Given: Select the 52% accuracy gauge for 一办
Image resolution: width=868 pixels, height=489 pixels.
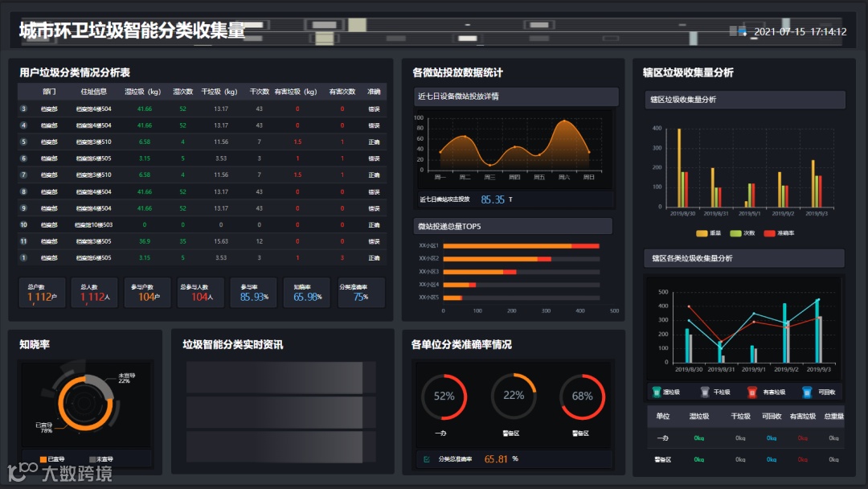Looking at the screenshot, I should (x=444, y=397).
